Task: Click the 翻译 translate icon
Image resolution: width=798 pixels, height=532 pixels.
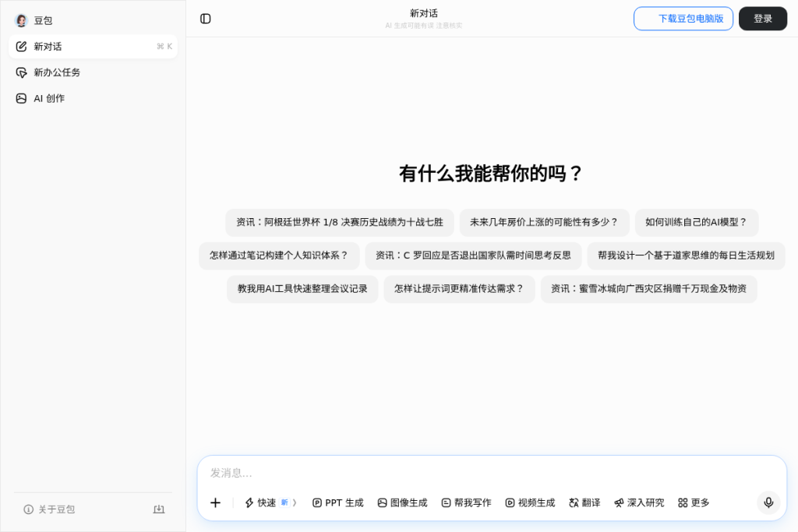Action: (x=574, y=502)
